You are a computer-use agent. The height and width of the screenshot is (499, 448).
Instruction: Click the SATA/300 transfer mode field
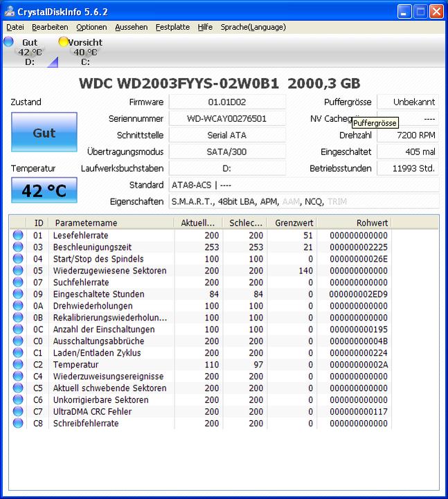(227, 152)
